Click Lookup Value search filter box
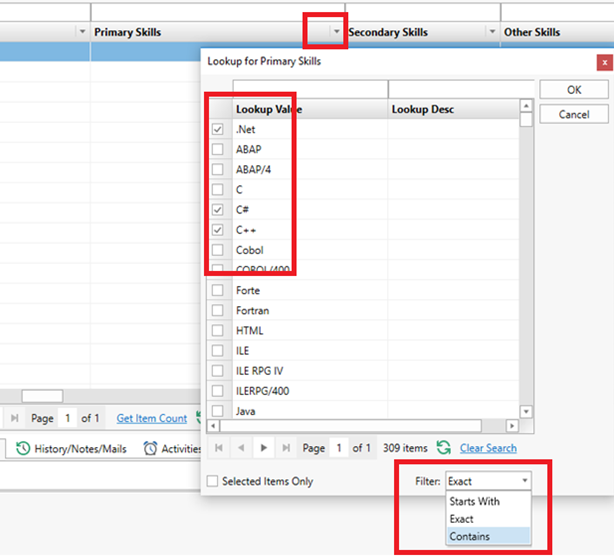The image size is (614, 557). 311,89
